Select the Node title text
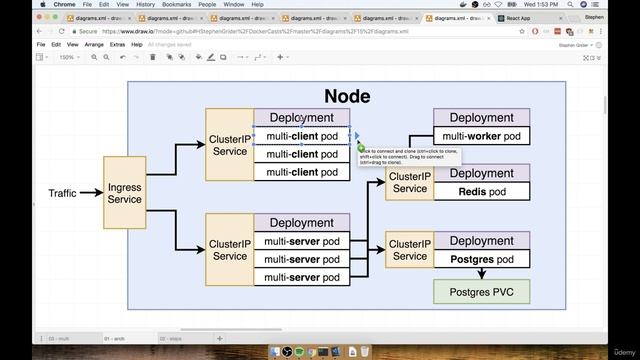Screen dimensions: 640x360 [x=347, y=96]
